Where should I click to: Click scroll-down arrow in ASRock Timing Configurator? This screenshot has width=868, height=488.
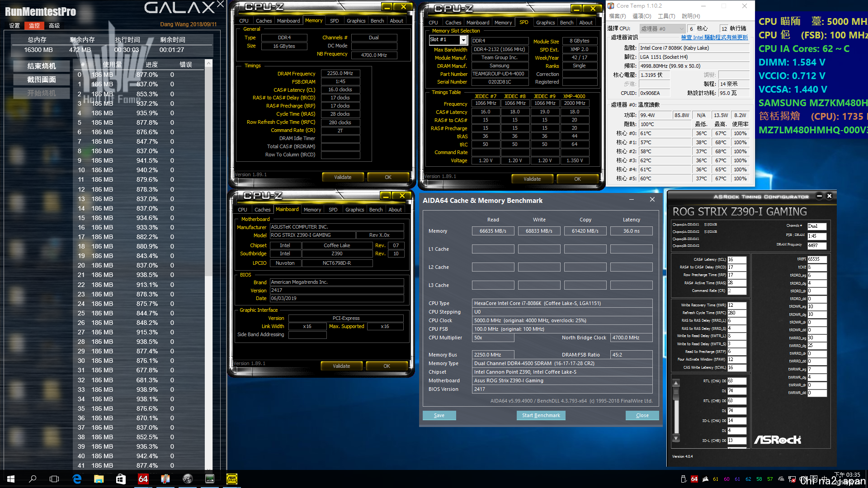pos(676,438)
